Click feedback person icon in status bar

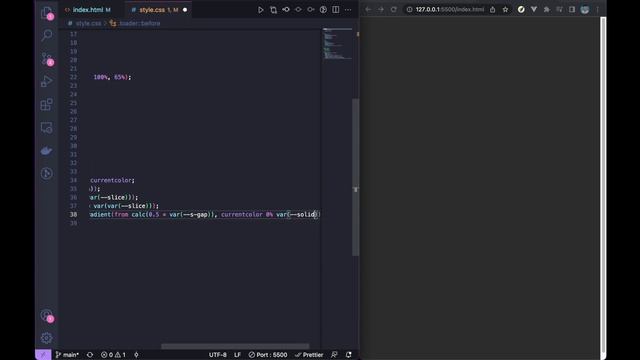pos(334,355)
